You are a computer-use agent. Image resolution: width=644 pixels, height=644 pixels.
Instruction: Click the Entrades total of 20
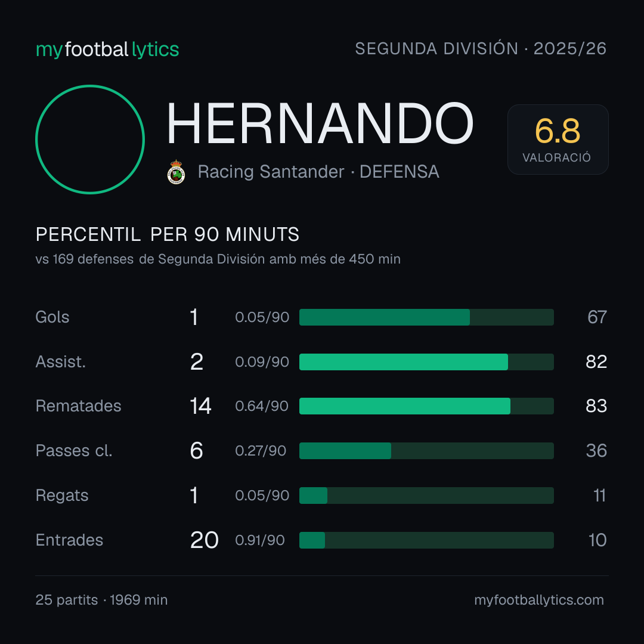pos(204,540)
